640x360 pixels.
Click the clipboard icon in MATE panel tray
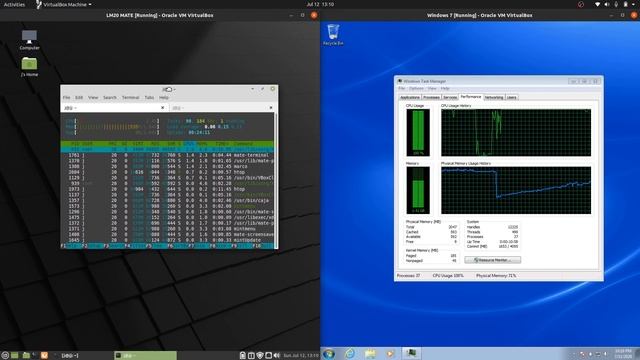242,356
